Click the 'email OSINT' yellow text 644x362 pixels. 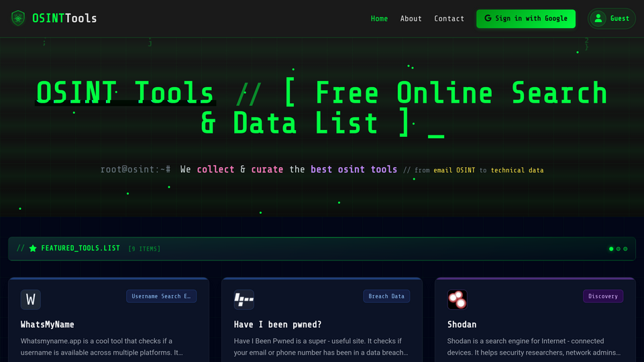pyautogui.click(x=454, y=170)
